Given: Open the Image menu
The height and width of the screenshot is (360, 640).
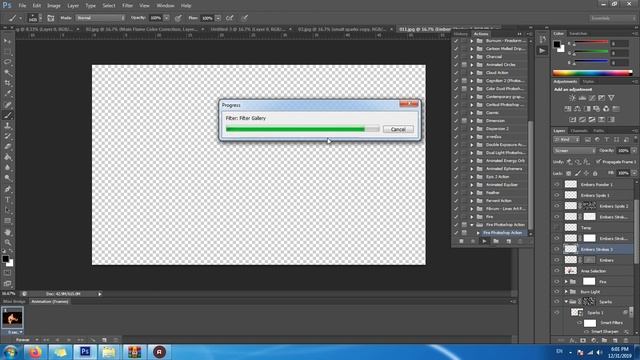Looking at the screenshot, I should [x=53, y=6].
